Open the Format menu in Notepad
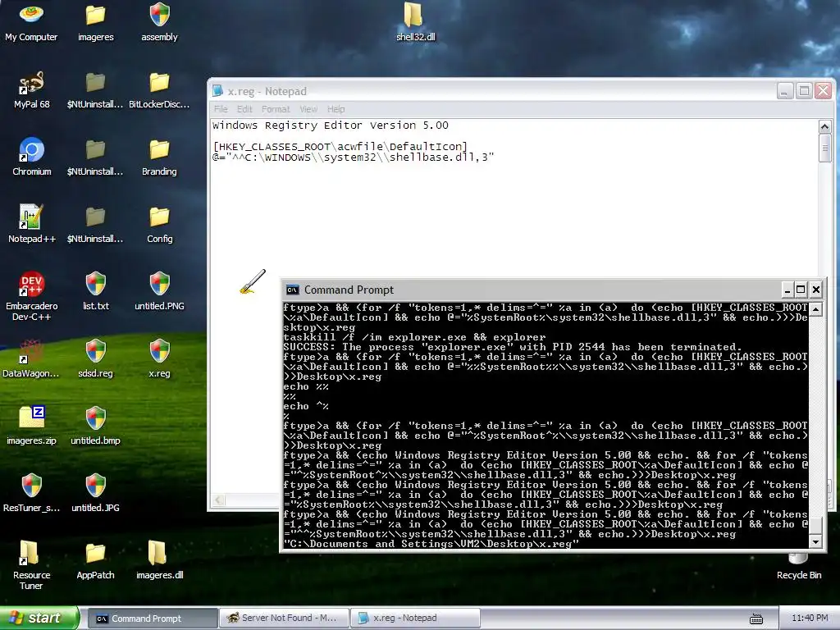Viewport: 840px width, 630px height. [x=276, y=109]
